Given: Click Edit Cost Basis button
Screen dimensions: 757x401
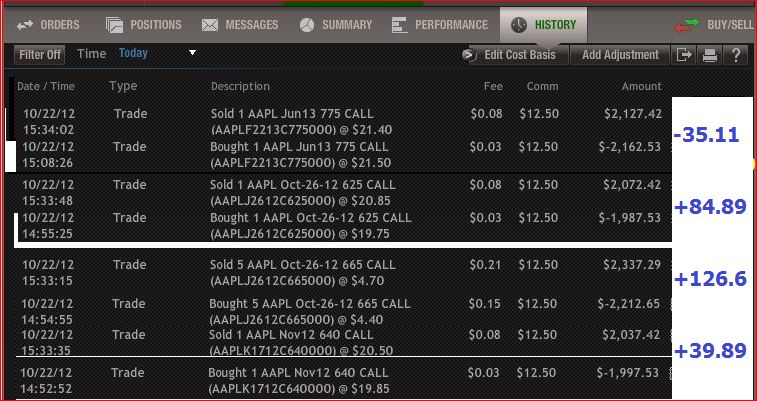Looking at the screenshot, I should 520,55.
